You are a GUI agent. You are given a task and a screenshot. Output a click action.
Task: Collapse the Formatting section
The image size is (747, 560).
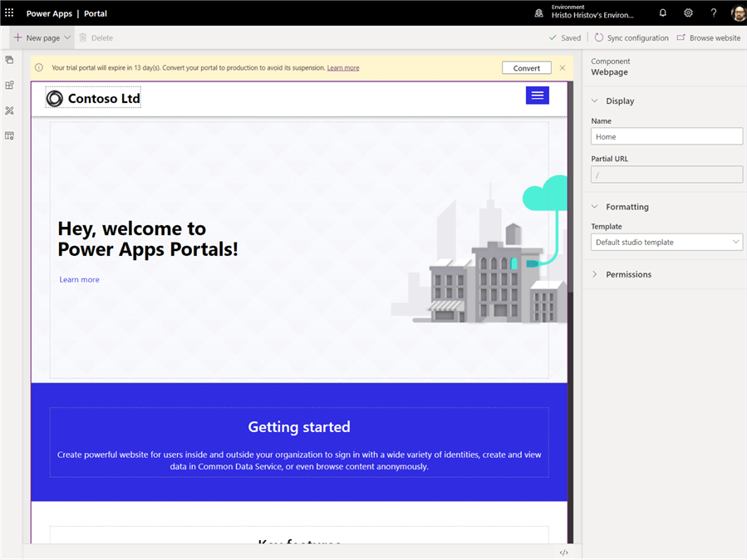coord(595,206)
